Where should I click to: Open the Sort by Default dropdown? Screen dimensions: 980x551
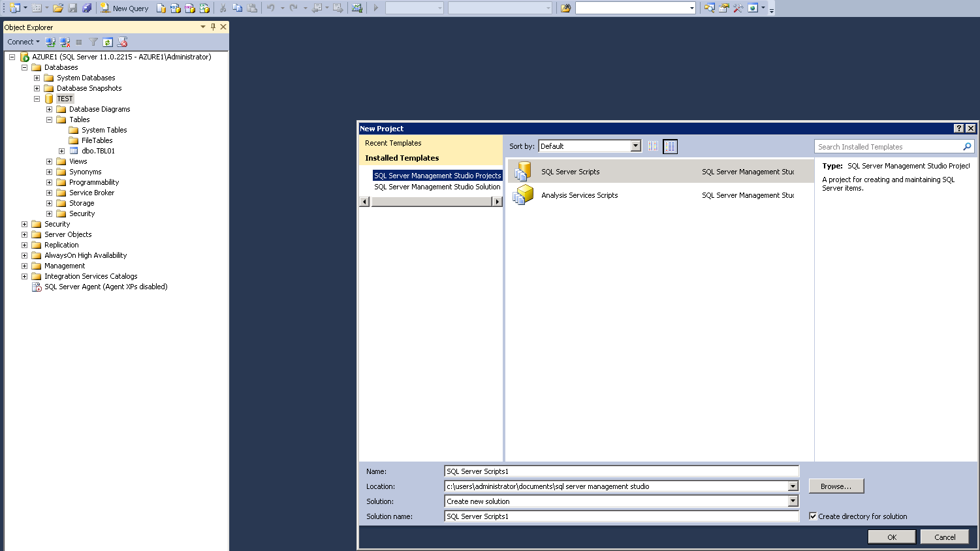(635, 146)
